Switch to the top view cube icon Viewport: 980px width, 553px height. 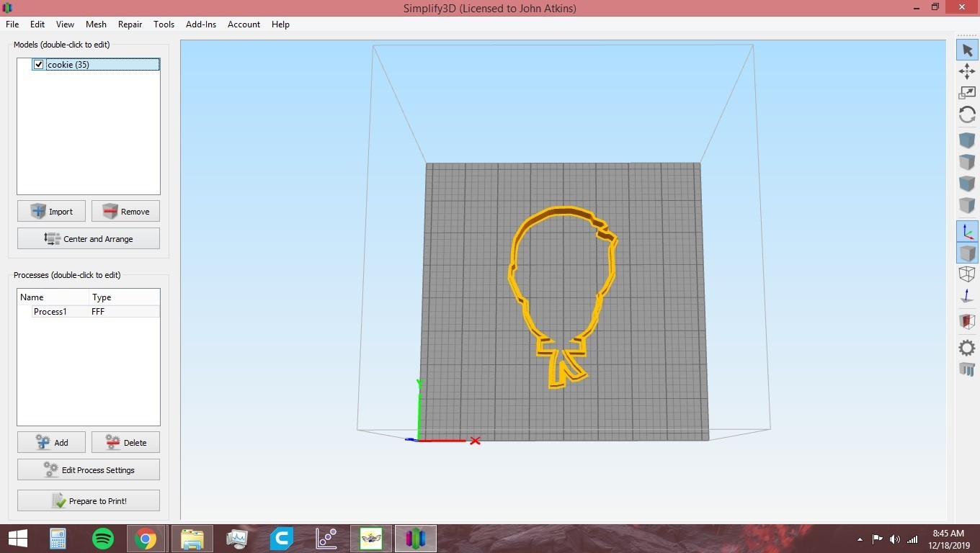pyautogui.click(x=967, y=161)
